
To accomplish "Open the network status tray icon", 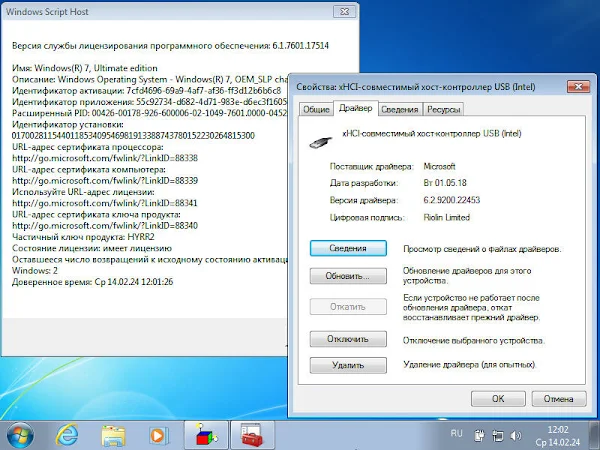I will coord(497,435).
